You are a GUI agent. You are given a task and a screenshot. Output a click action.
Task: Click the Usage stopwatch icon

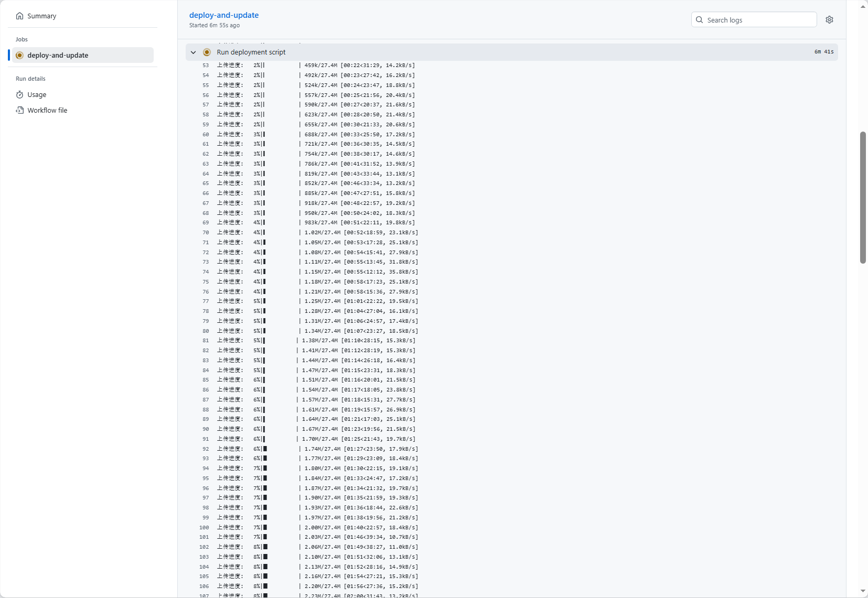19,95
